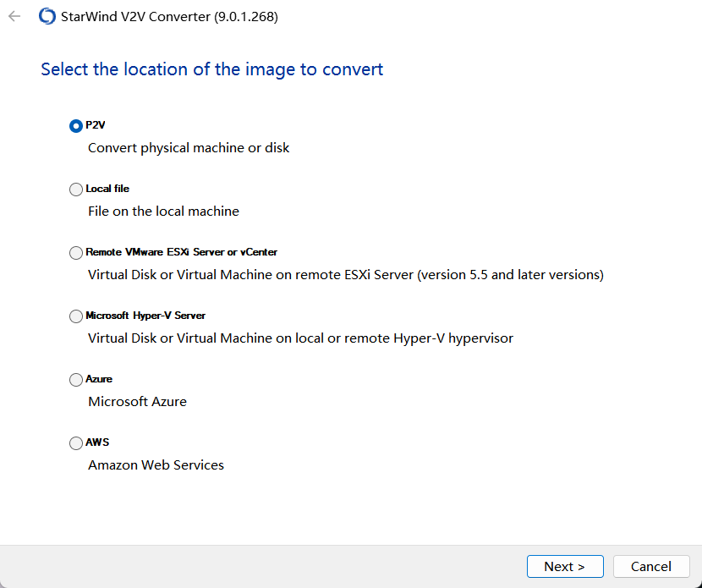The height and width of the screenshot is (588, 702).
Task: Click the 'Convert physical machine or disk' description
Action: tap(189, 148)
